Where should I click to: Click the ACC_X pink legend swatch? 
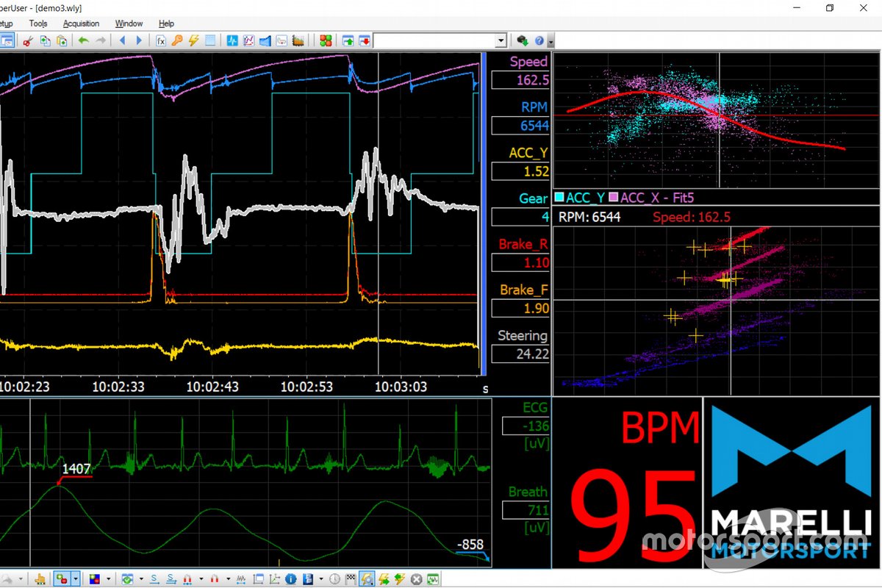click(613, 198)
